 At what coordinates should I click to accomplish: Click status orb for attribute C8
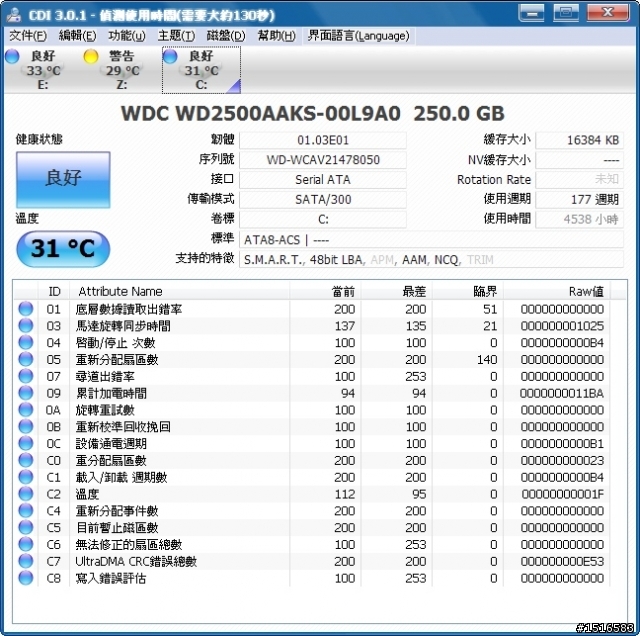click(x=26, y=578)
